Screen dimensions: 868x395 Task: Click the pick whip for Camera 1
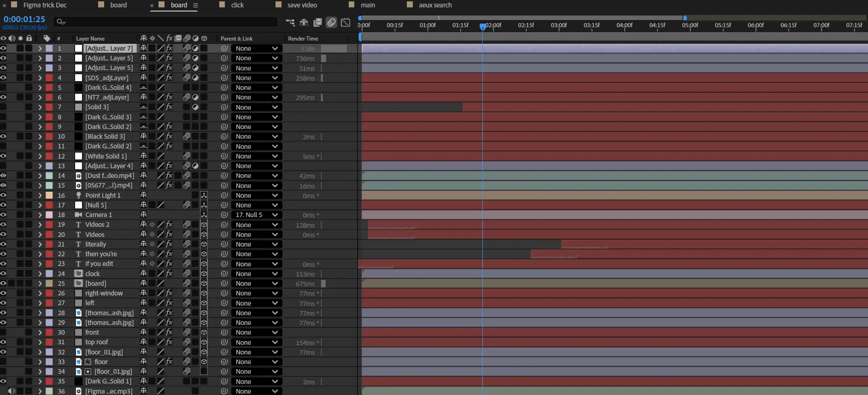pos(224,215)
